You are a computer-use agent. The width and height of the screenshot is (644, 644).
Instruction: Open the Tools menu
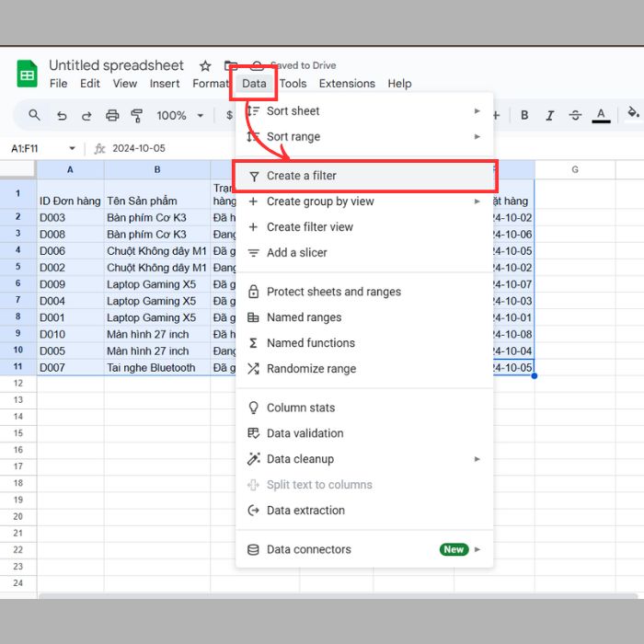pos(293,84)
